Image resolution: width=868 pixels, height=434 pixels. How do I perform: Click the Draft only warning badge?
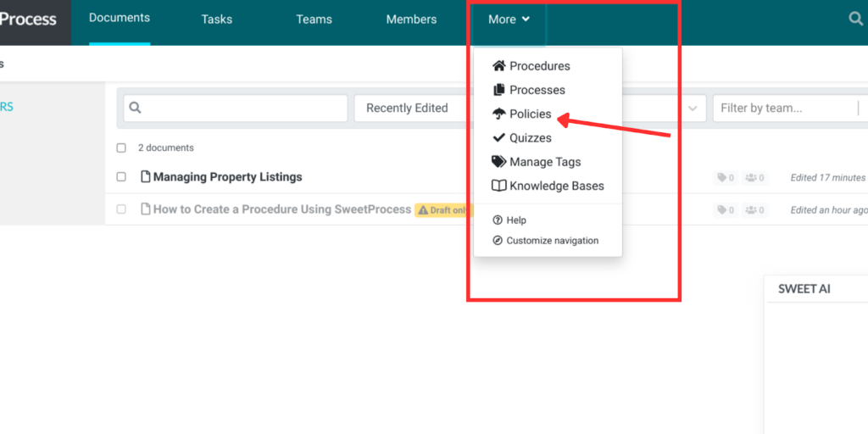click(442, 210)
